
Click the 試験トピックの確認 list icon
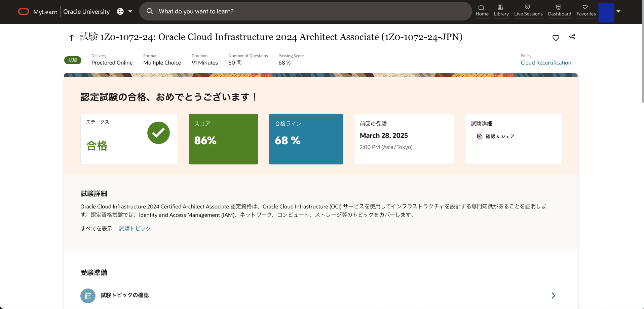pos(88,296)
